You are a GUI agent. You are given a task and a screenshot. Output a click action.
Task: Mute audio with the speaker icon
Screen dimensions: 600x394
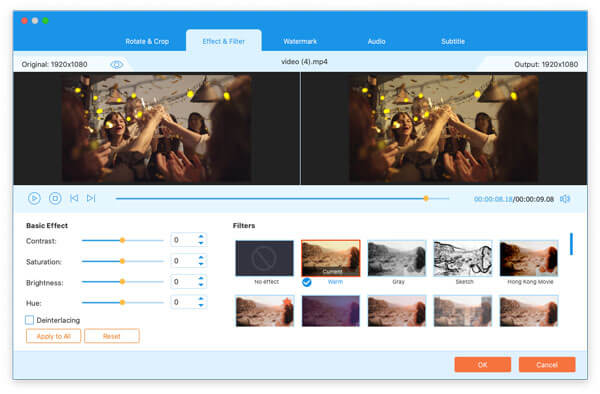pyautogui.click(x=565, y=199)
